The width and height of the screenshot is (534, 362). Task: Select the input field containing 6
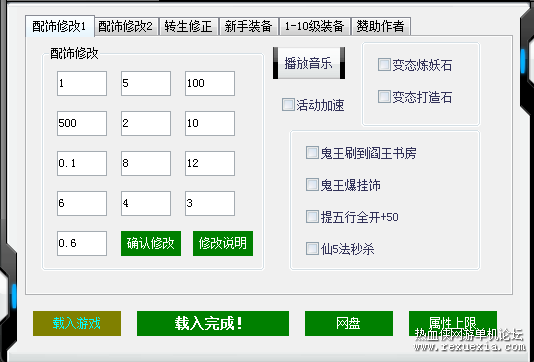coord(82,203)
